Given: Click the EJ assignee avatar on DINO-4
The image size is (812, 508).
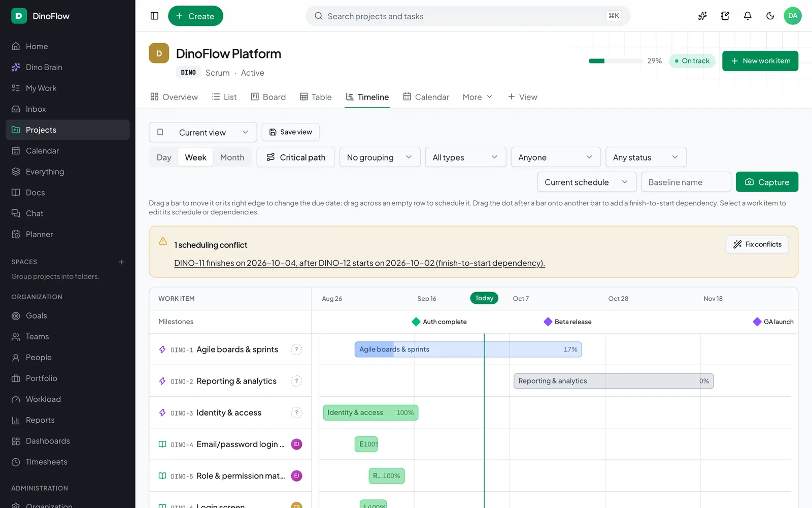Looking at the screenshot, I should point(296,444).
